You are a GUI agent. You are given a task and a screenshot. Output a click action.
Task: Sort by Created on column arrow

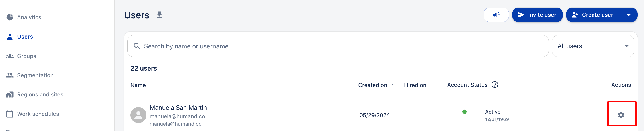tap(392, 85)
